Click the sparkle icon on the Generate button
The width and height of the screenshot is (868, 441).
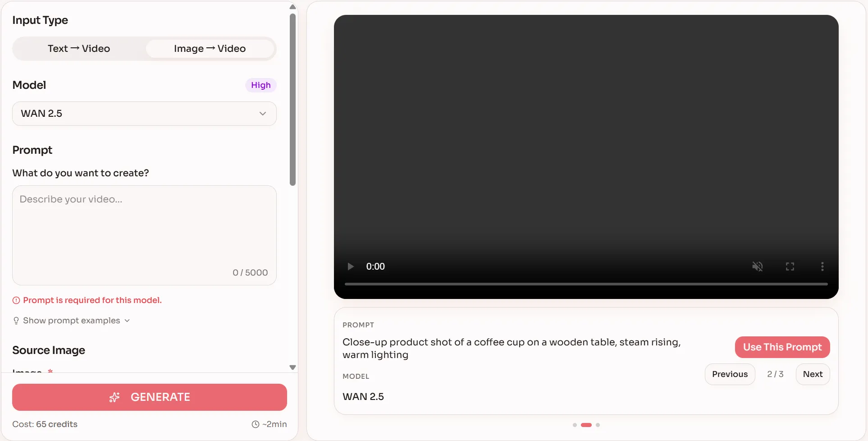pos(114,397)
